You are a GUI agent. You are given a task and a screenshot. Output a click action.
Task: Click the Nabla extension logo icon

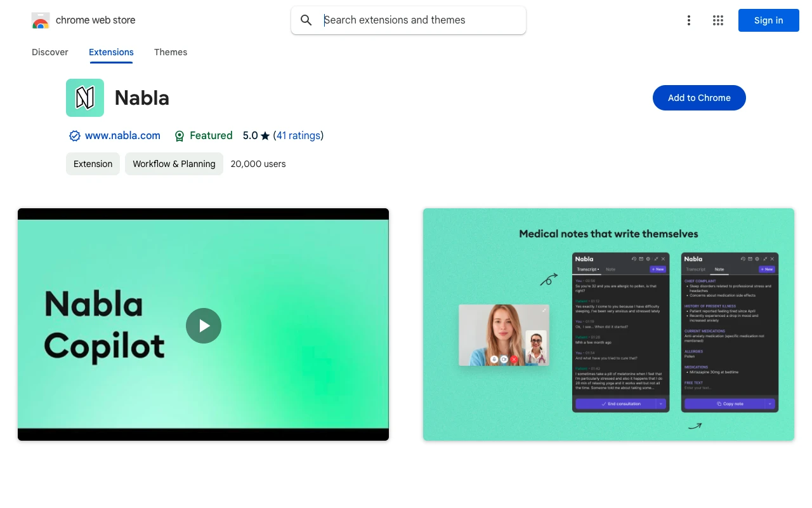(x=85, y=98)
